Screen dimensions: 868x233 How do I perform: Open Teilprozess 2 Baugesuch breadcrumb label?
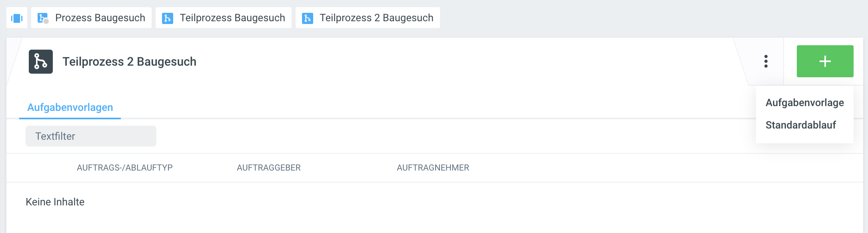[x=376, y=18]
